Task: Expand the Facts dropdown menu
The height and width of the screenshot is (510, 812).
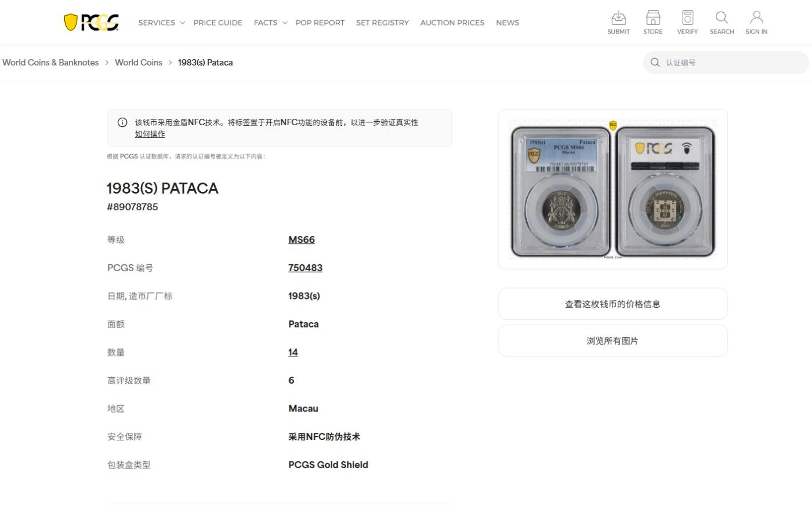Action: (270, 23)
